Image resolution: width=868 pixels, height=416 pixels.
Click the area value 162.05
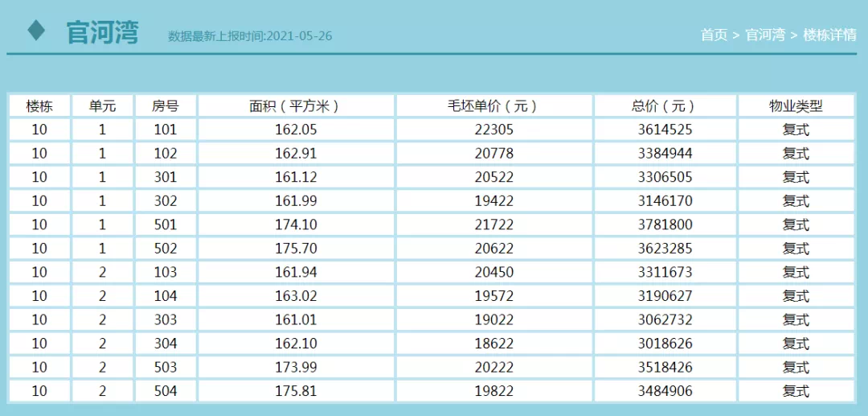tap(296, 130)
